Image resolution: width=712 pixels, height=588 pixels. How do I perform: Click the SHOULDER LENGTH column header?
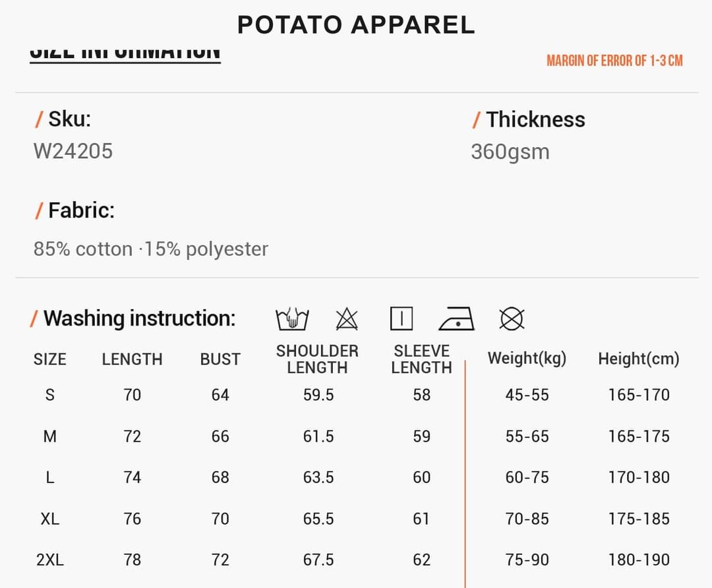pyautogui.click(x=317, y=359)
